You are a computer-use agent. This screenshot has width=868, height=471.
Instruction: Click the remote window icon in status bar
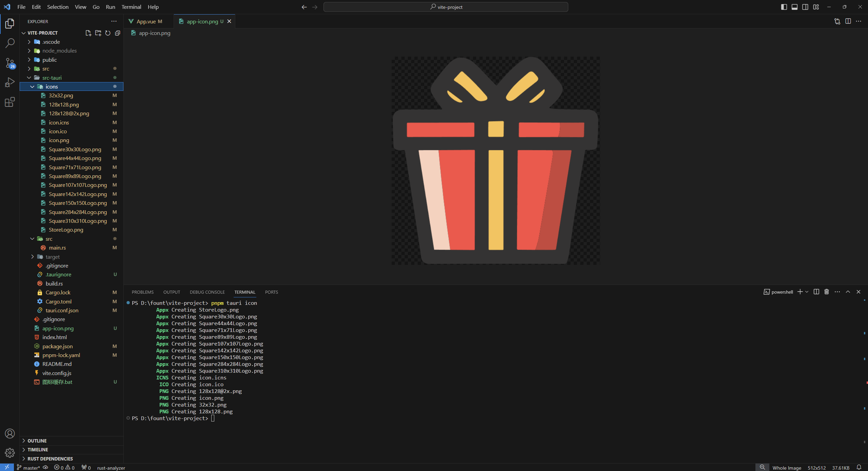[x=7, y=467]
